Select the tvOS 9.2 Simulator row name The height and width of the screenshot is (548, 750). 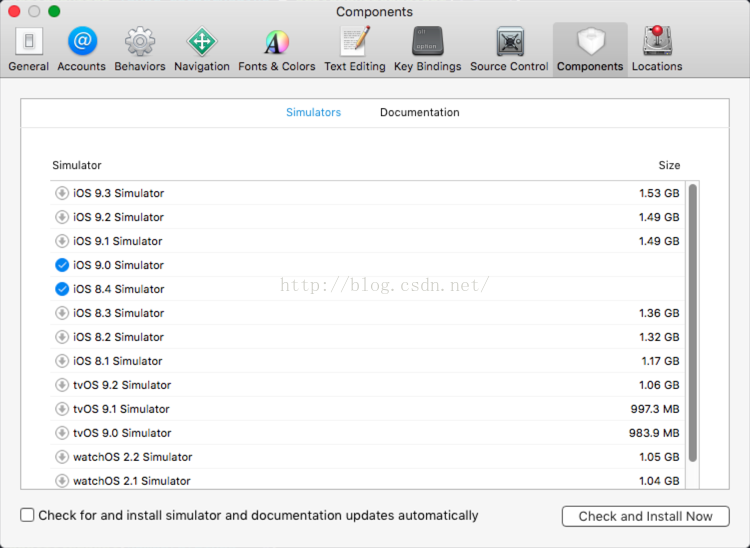tap(122, 385)
